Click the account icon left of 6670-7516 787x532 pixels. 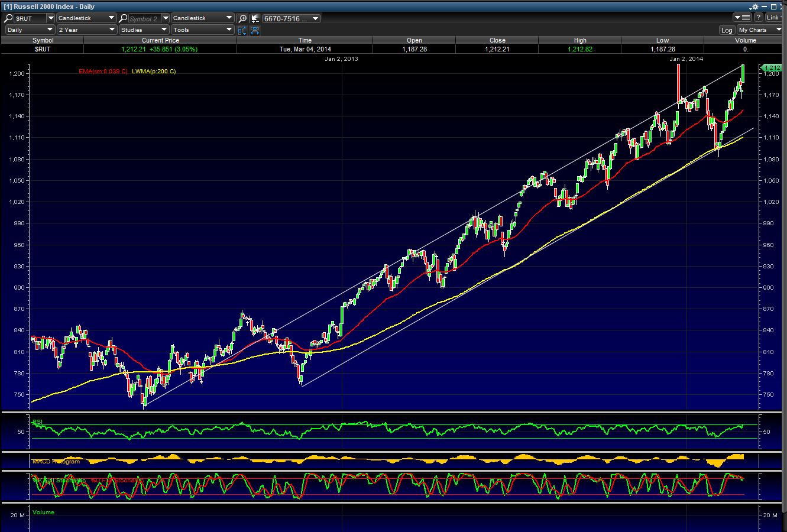[x=255, y=18]
